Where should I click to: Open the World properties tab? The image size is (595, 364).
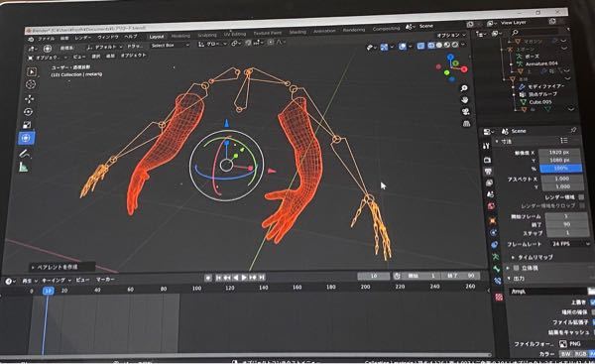coord(492,206)
